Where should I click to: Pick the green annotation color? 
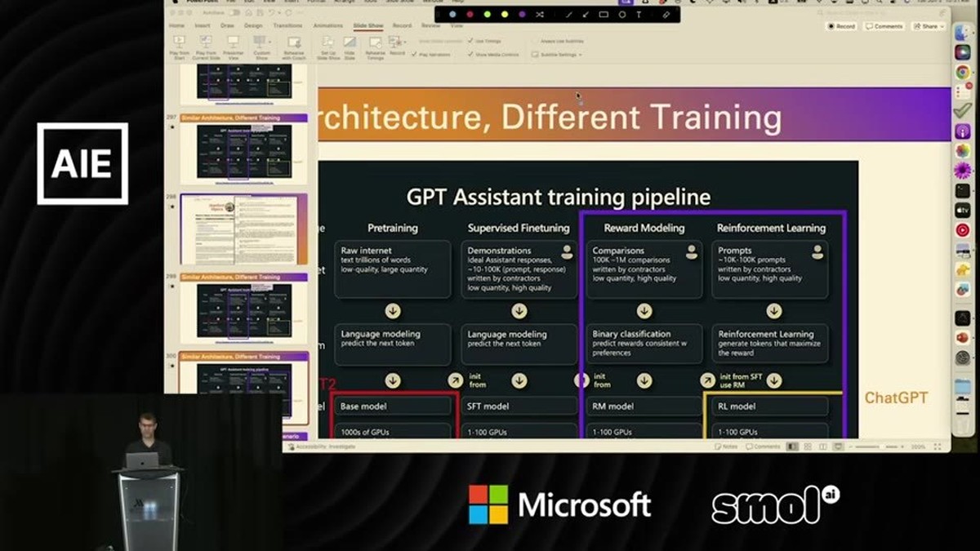click(488, 14)
